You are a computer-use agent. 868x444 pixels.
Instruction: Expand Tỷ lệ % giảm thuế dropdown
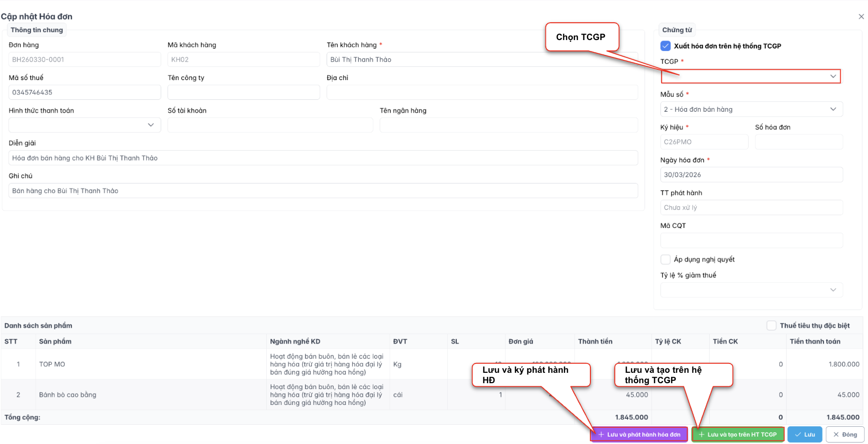pos(751,290)
